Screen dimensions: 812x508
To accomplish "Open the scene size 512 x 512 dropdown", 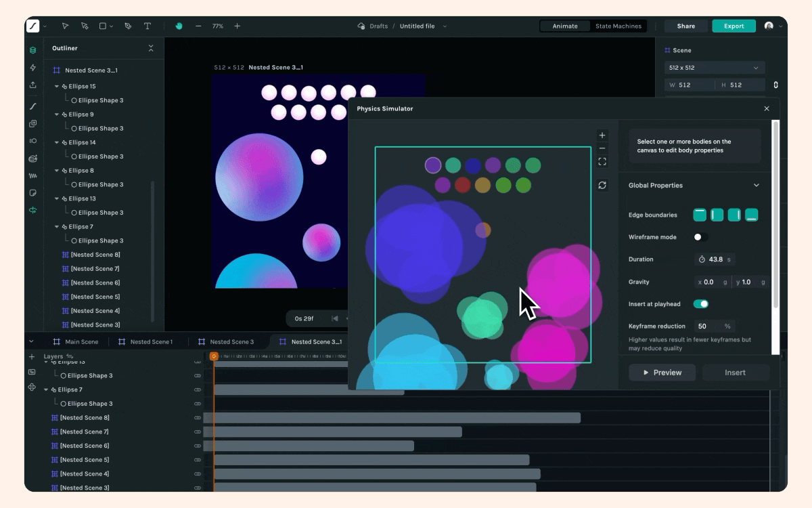I will 714,68.
